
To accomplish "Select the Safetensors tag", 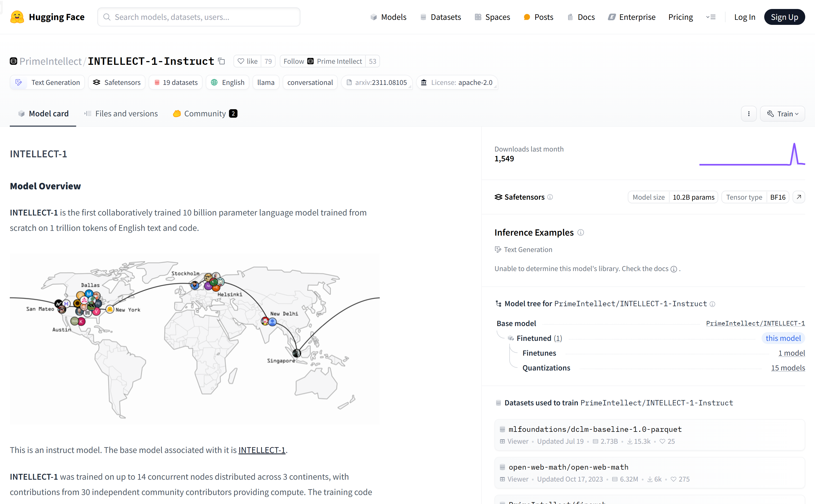I will [117, 82].
